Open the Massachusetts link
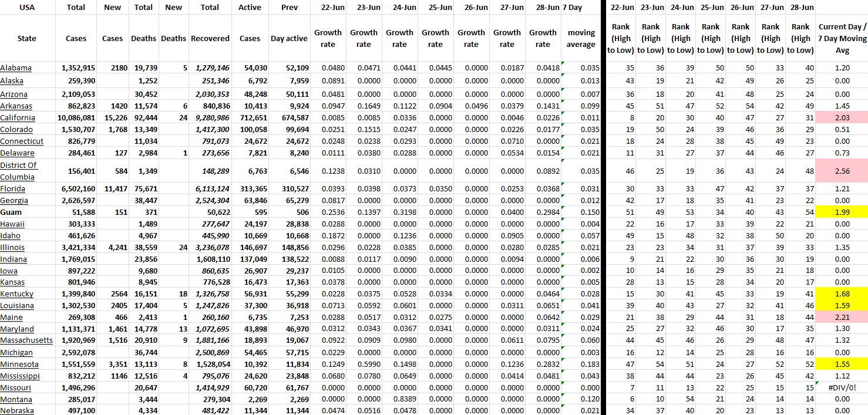 pyautogui.click(x=26, y=340)
